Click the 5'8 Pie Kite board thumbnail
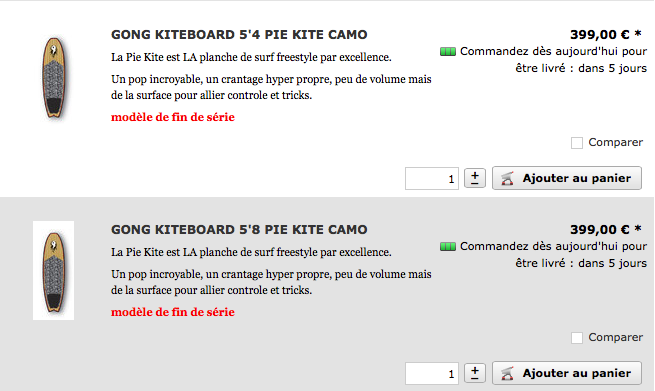This screenshot has width=655, height=391. (x=53, y=271)
